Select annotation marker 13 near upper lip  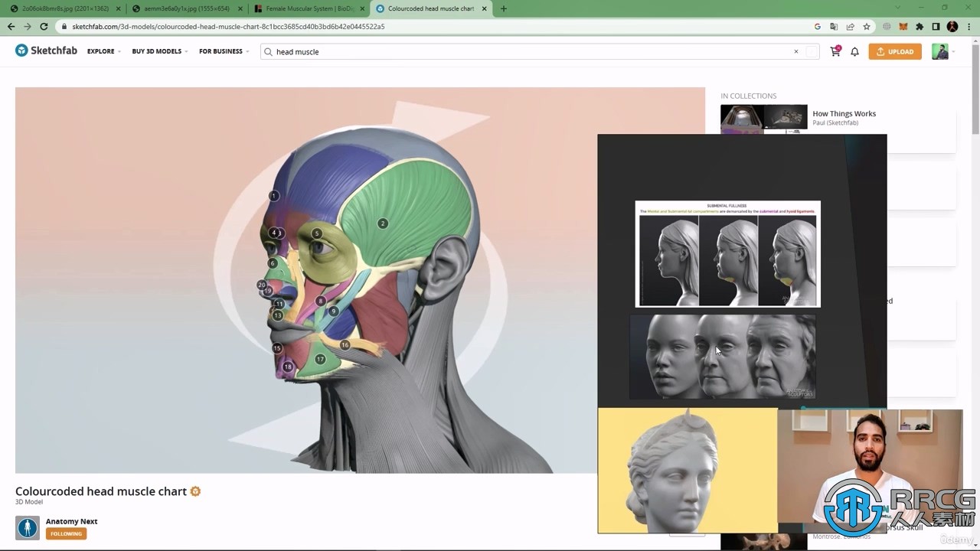278,315
